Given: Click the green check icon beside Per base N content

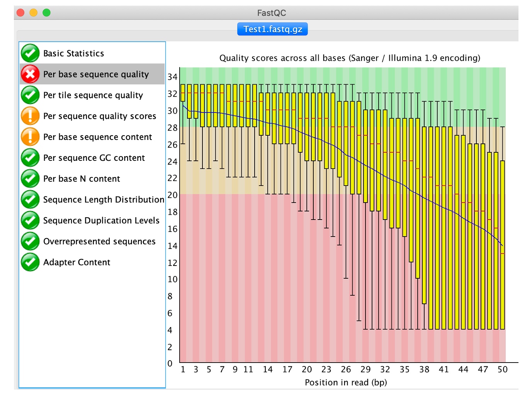Looking at the screenshot, I should coord(30,179).
